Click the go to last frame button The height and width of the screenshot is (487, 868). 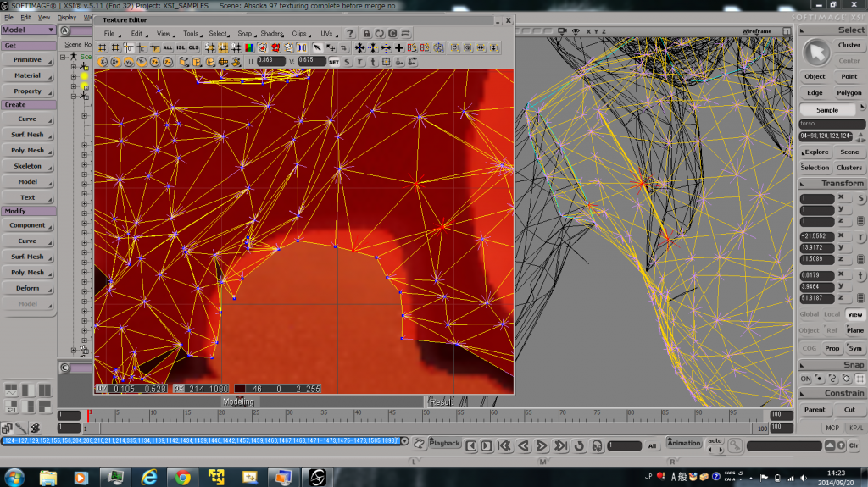[560, 445]
